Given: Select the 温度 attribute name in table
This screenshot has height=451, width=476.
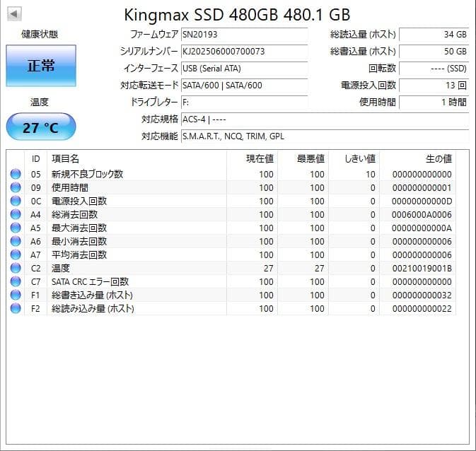Looking at the screenshot, I should click(x=61, y=269).
